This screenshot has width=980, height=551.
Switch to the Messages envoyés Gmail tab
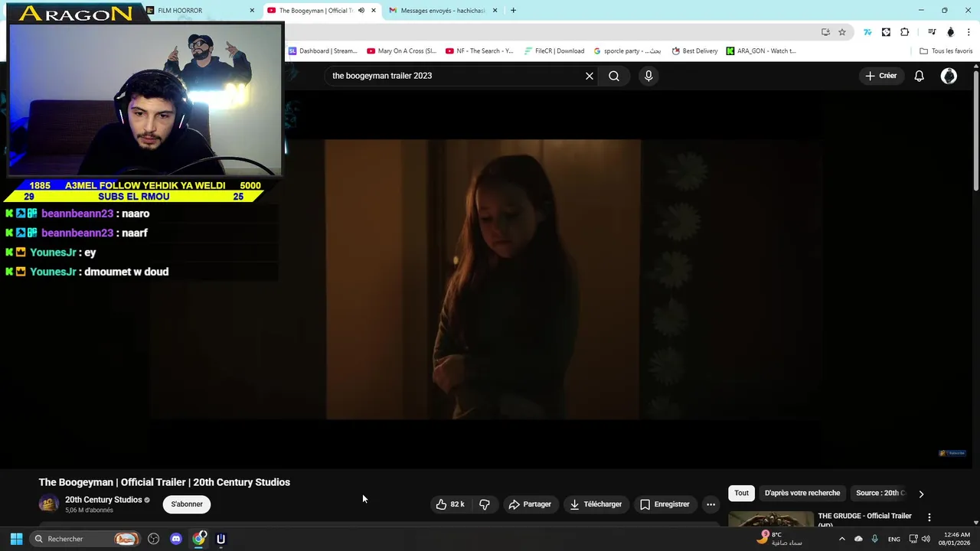tap(444, 11)
